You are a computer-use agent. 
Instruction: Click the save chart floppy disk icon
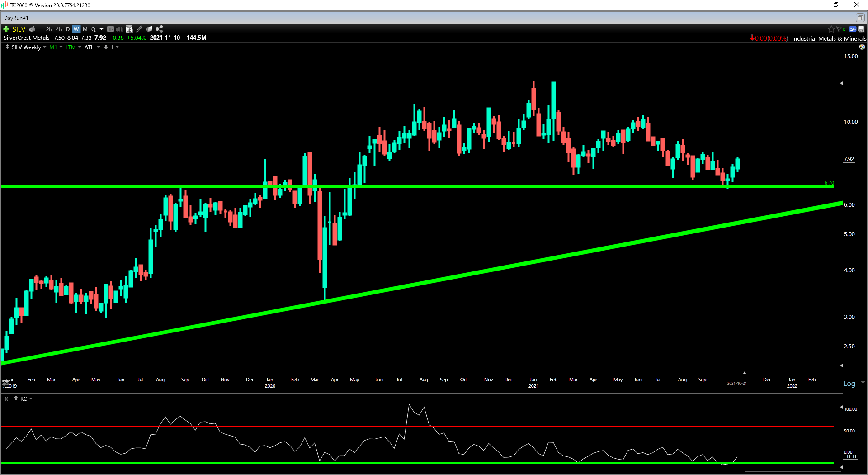[x=861, y=29]
